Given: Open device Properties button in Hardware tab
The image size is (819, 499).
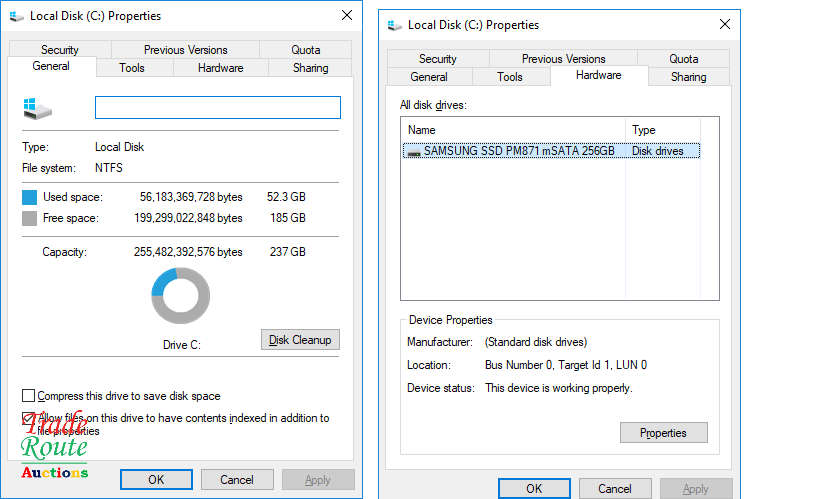Looking at the screenshot, I should 664,433.
